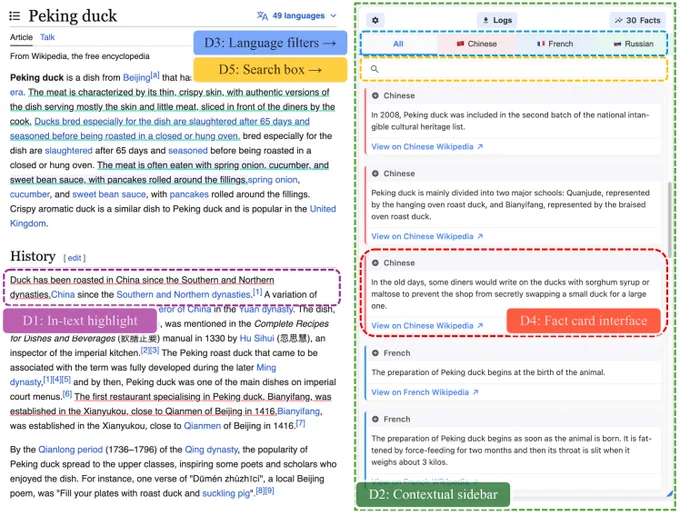The height and width of the screenshot is (515, 680).
Task: Open the spring onion link
Action: 273,179
